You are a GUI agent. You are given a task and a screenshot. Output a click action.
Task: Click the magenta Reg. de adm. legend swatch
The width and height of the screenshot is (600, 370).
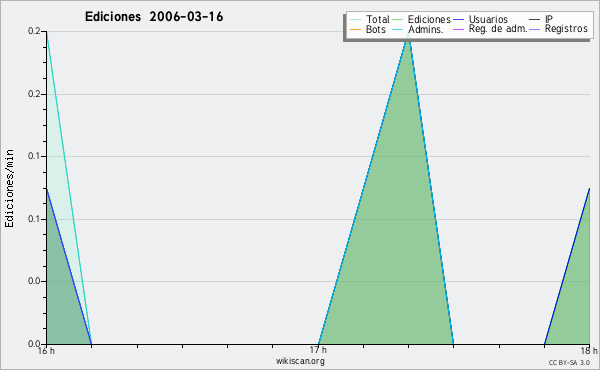coord(458,29)
